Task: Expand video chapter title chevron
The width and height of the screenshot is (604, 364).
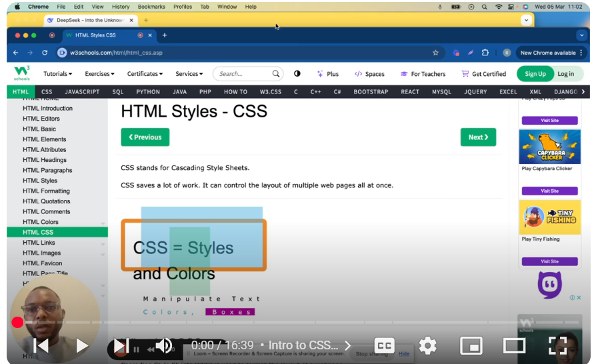Action: (347, 345)
